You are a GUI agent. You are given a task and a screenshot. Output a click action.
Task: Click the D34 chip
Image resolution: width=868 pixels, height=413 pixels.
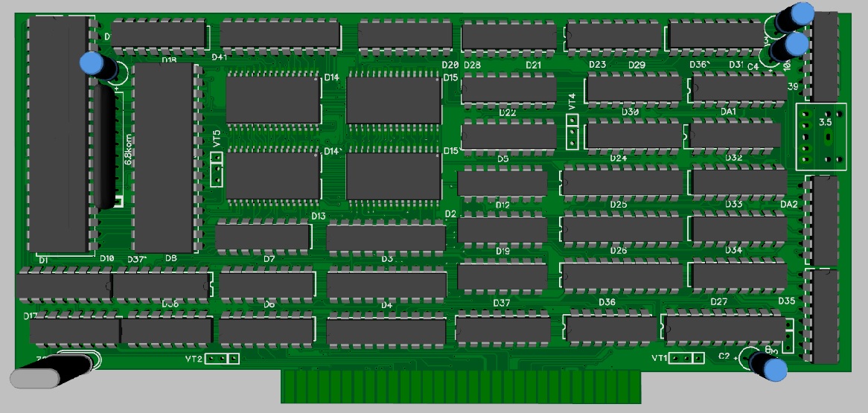point(738,229)
